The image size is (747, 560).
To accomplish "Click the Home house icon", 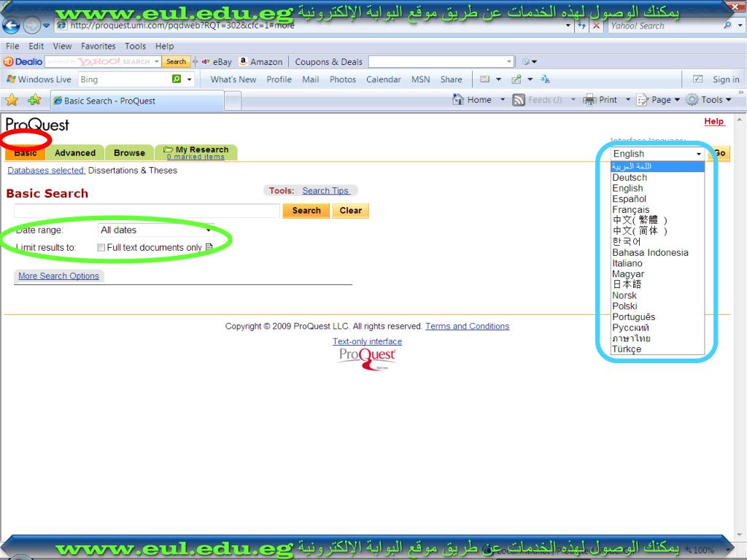I will [458, 99].
